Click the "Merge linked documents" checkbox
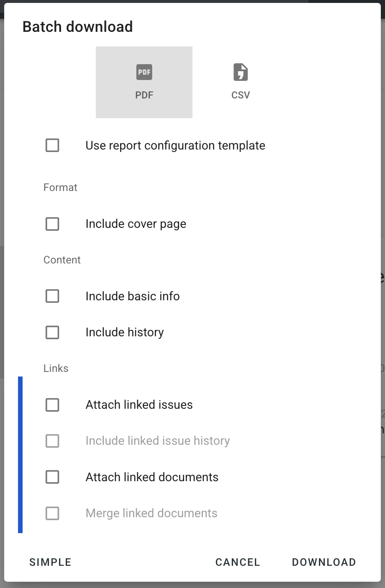385x588 pixels. pos(52,513)
